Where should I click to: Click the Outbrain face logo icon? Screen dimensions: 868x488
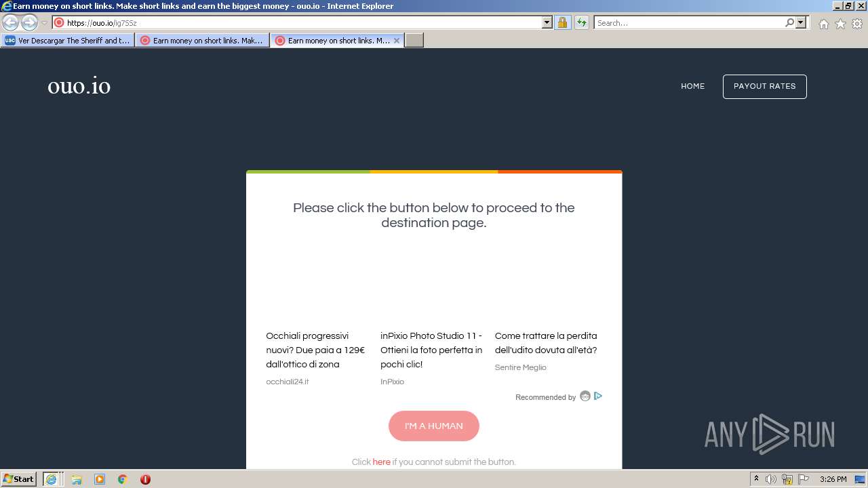[585, 396]
